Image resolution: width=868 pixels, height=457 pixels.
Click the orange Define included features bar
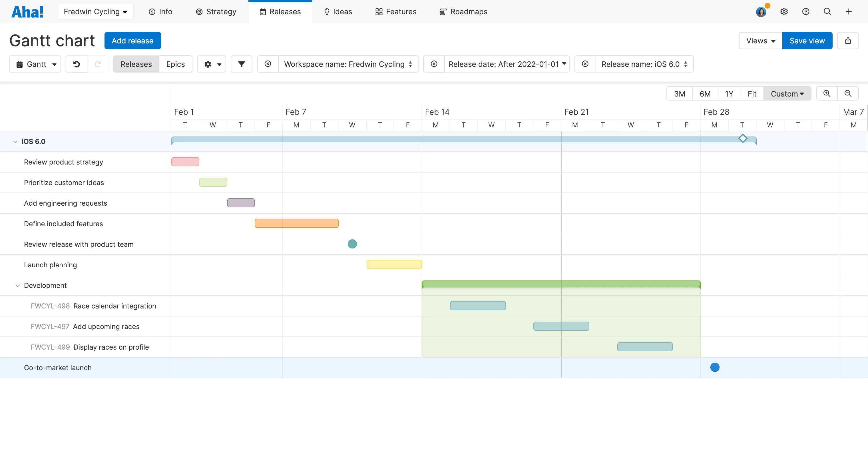297,223
